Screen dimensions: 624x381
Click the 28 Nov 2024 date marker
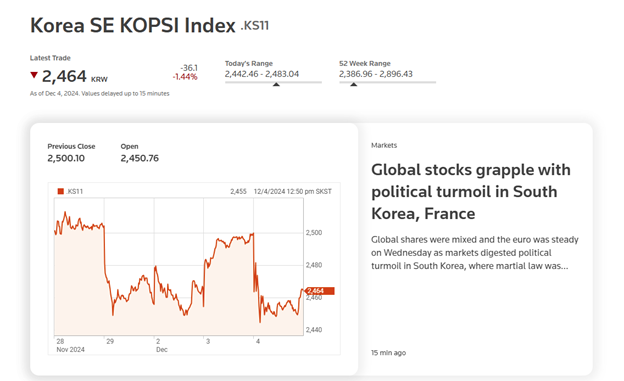pyautogui.click(x=70, y=345)
